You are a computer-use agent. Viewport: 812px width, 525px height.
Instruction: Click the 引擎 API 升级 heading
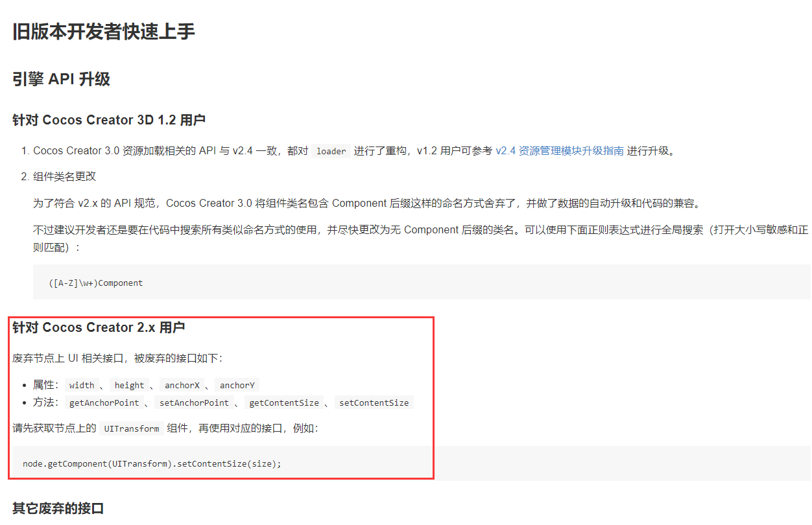62,79
